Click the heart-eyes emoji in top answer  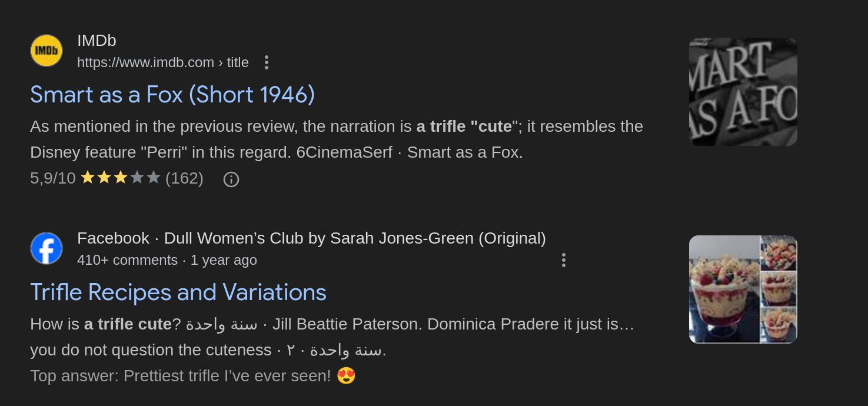[x=347, y=375]
